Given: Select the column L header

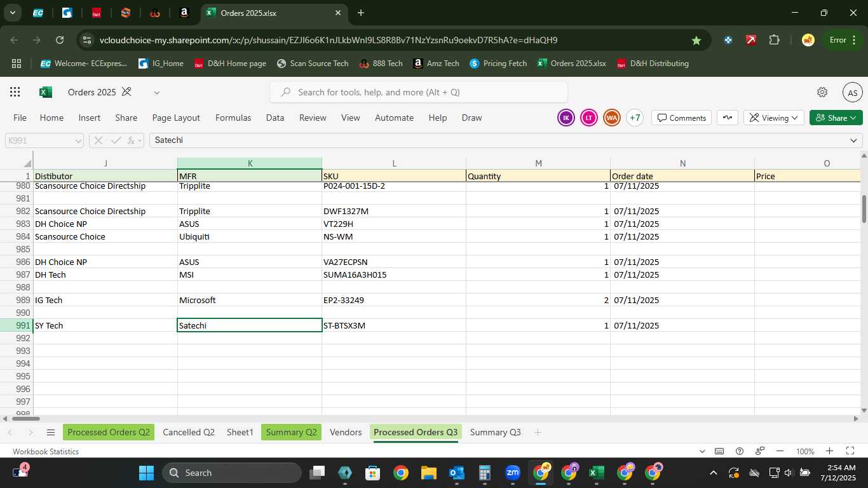Looking at the screenshot, I should pyautogui.click(x=394, y=163).
